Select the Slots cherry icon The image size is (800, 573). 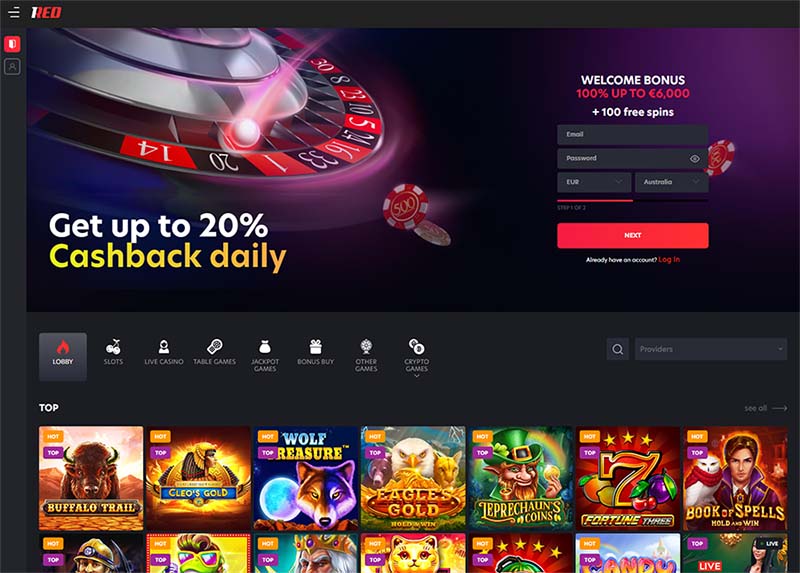[113, 347]
